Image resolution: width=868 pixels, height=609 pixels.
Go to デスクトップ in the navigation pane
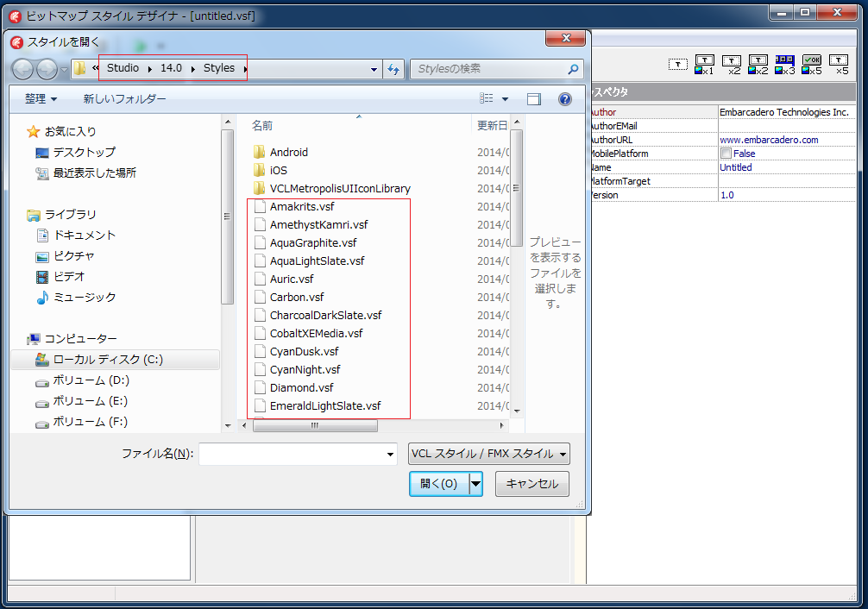[x=85, y=152]
